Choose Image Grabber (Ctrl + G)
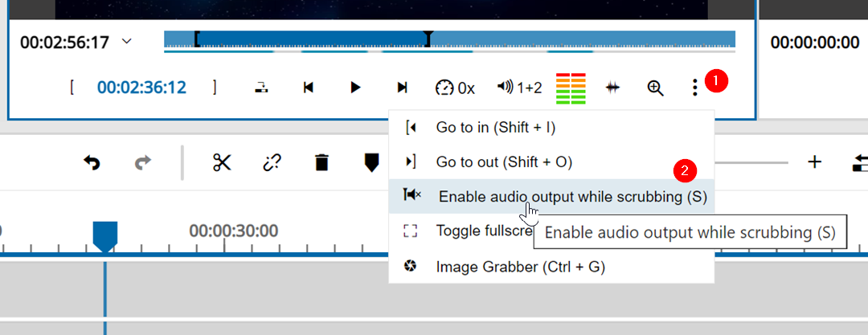This screenshot has height=335, width=868. pyautogui.click(x=520, y=266)
